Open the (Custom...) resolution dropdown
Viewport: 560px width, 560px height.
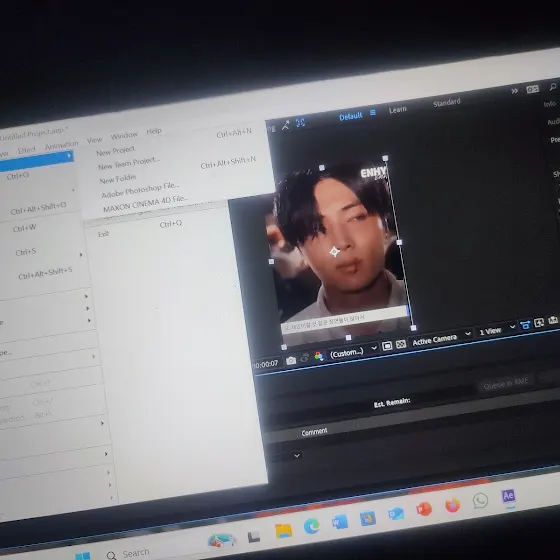(x=352, y=352)
